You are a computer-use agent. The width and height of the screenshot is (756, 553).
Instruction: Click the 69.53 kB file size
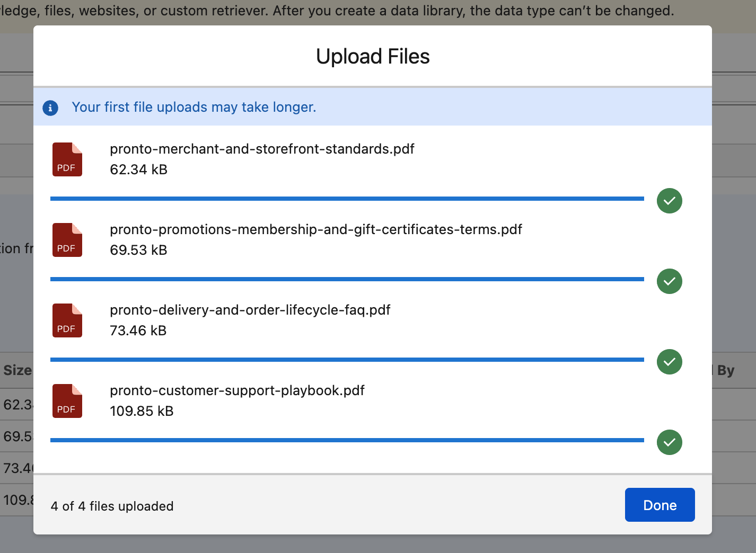138,250
